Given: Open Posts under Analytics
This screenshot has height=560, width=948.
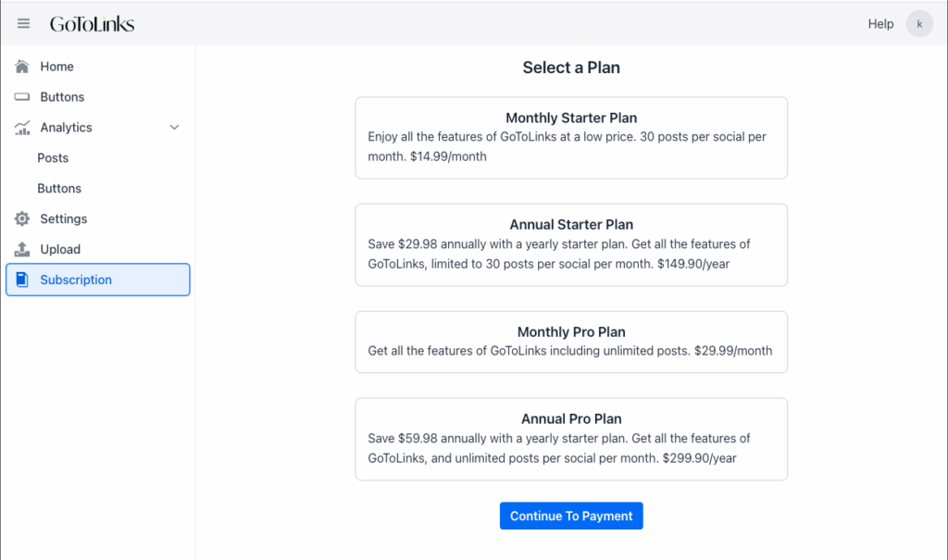Looking at the screenshot, I should (x=53, y=158).
